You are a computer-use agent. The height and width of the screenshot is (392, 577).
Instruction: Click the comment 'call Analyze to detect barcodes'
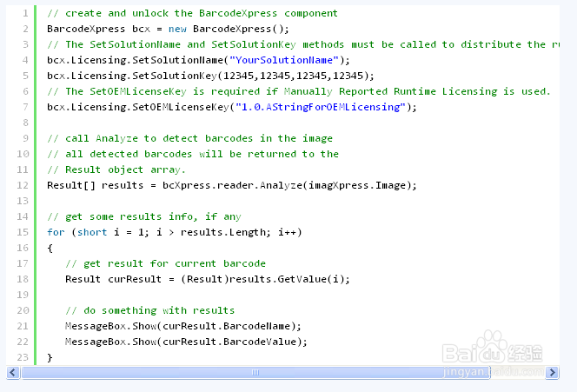(190, 139)
